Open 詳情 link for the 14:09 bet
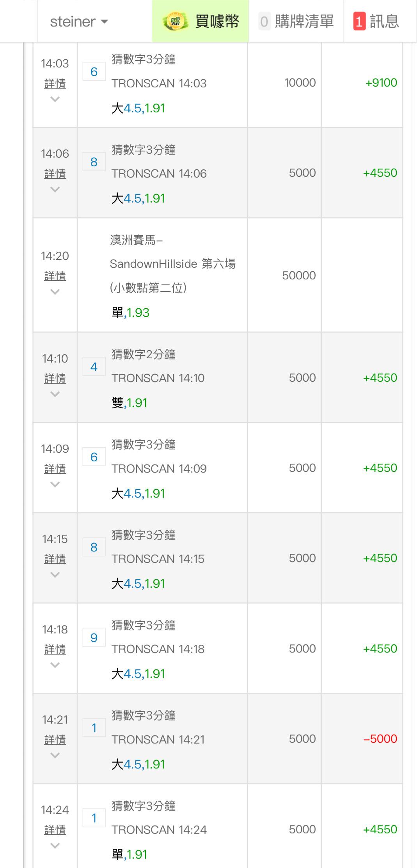417x868 pixels. coord(55,469)
